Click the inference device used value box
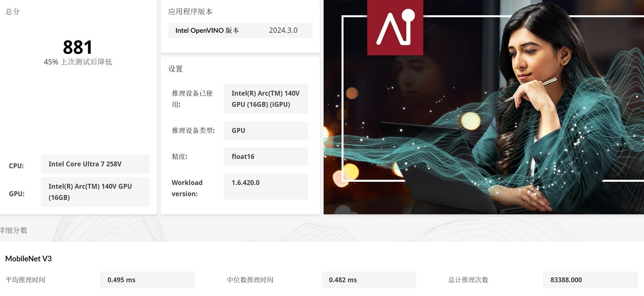This screenshot has height=296, width=644. coord(266,99)
